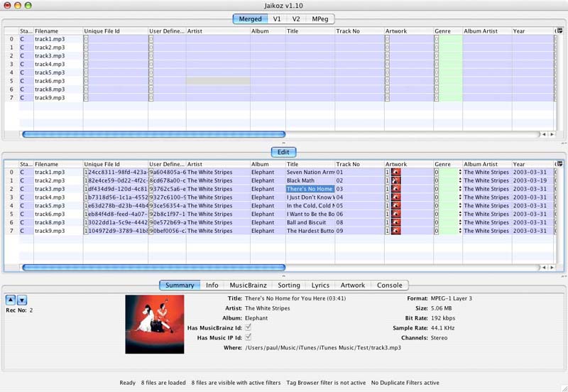568x392 pixels.
Task: Click the Filename column header in the upper table
Action: pyautogui.click(x=58, y=31)
